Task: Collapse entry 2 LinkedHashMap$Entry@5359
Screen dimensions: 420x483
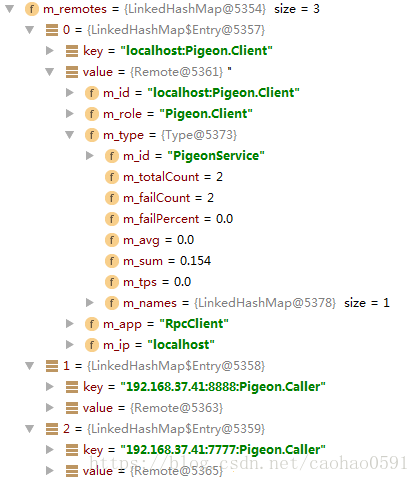Action: pos(30,429)
